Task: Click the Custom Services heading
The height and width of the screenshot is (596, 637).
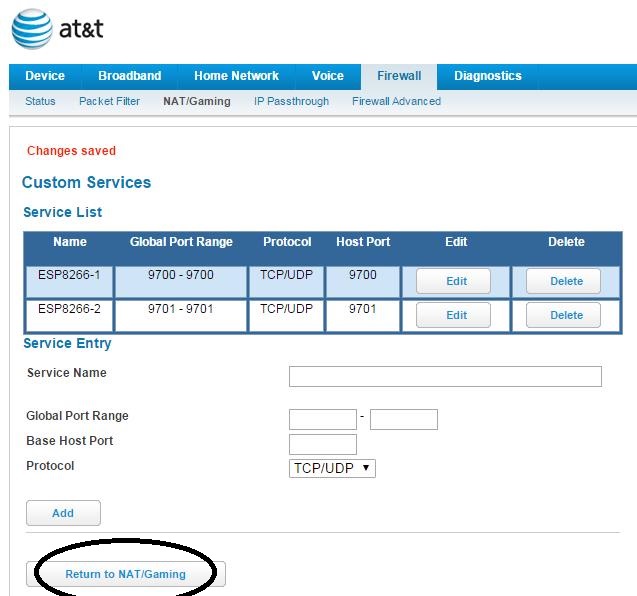Action: (x=87, y=182)
